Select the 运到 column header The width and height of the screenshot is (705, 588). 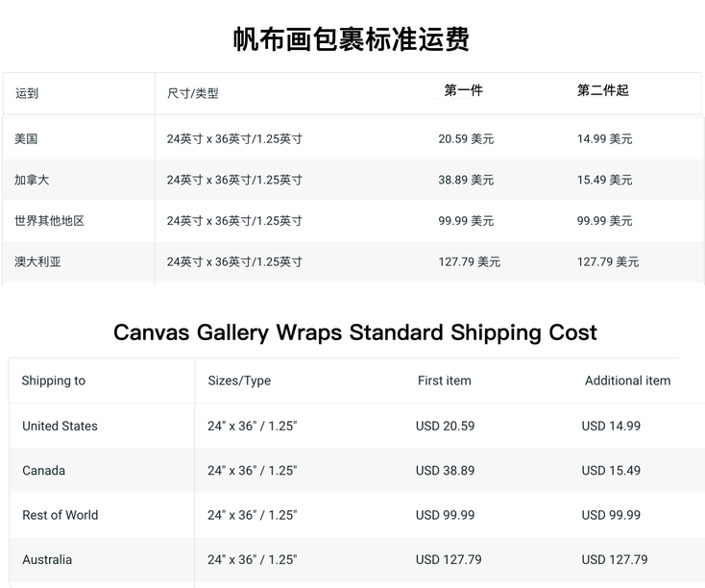coord(27,93)
